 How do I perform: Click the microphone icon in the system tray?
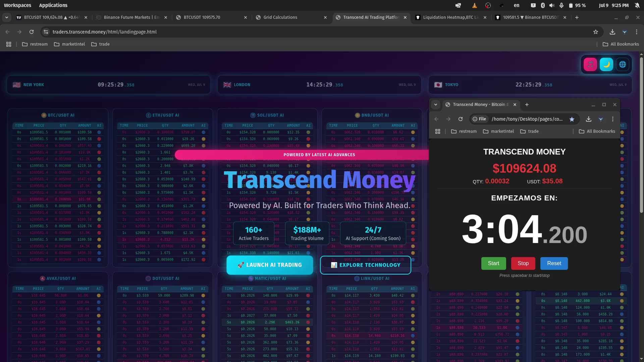(561, 5)
